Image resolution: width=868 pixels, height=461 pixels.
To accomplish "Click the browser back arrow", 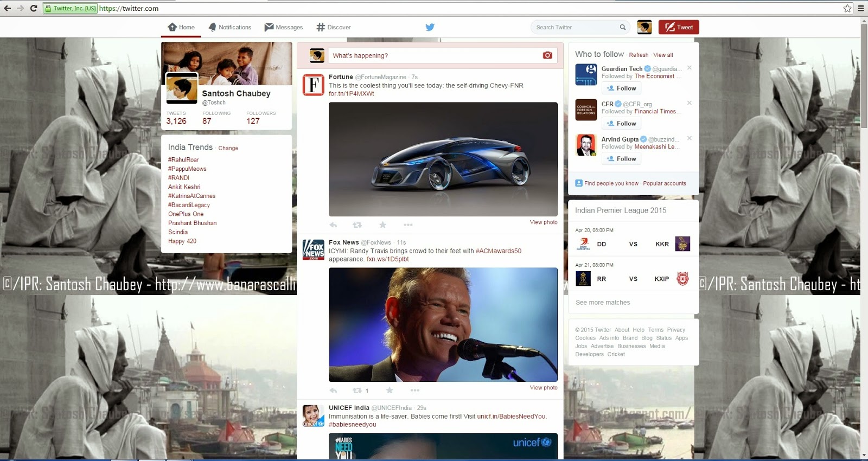I will point(8,8).
